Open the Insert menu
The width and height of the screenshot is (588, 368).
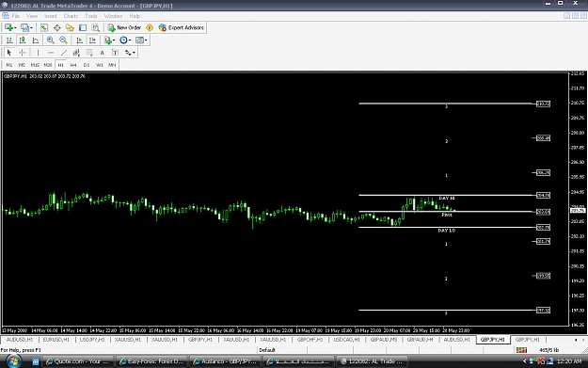pos(51,16)
